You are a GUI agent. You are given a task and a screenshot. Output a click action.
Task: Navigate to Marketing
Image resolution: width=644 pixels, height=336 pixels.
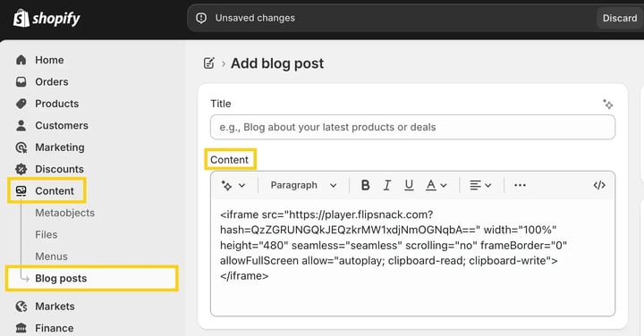pos(60,147)
